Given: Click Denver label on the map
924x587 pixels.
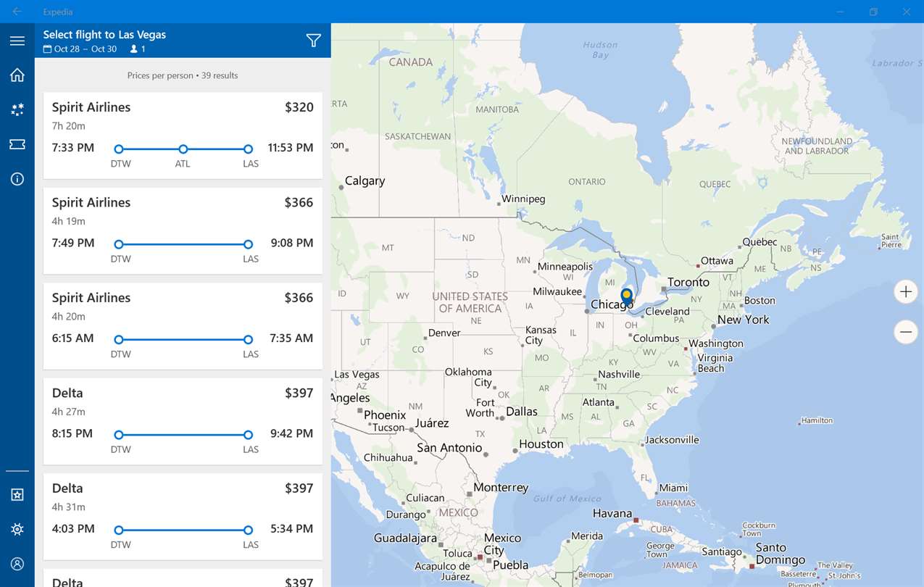Looking at the screenshot, I should tap(444, 333).
